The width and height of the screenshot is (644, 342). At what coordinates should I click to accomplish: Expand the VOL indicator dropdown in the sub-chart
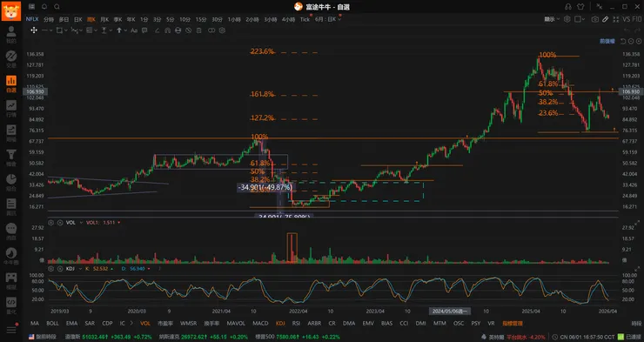click(x=81, y=223)
